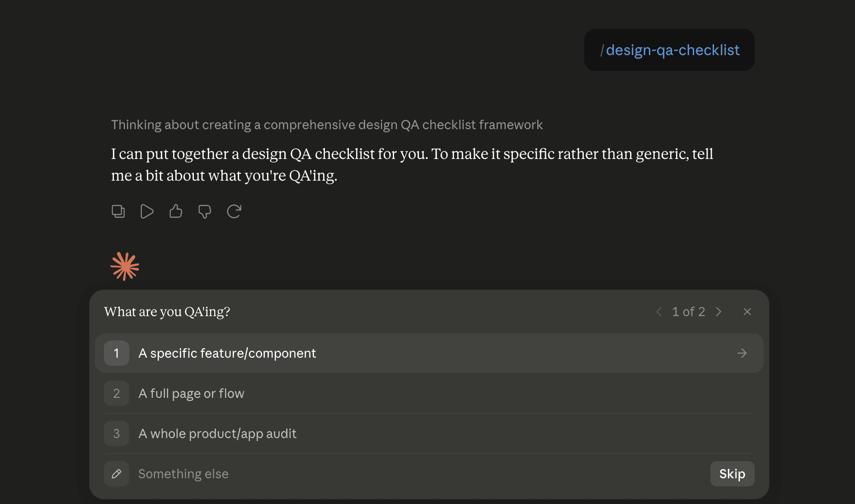Click the 'Something else' text field
This screenshot has width=855, height=504.
tap(420, 474)
